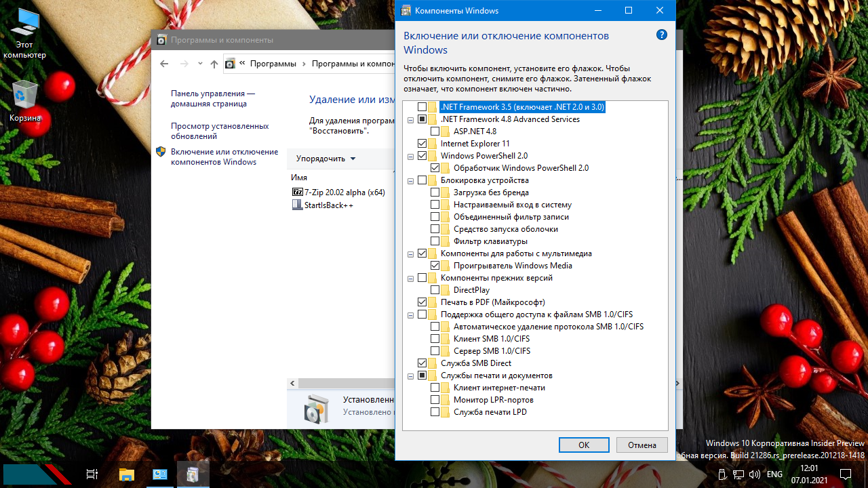The height and width of the screenshot is (488, 868).
Task: Toggle the SMB 1.0/CIFS client checkbox
Action: coord(435,339)
